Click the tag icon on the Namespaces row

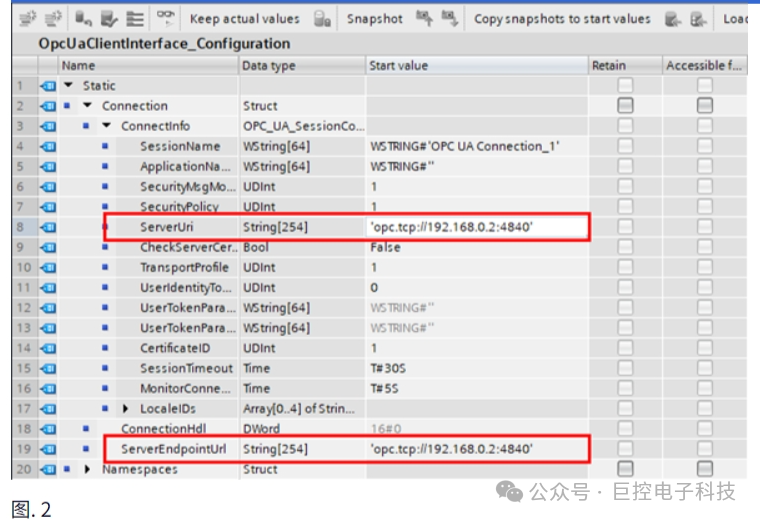48,469
